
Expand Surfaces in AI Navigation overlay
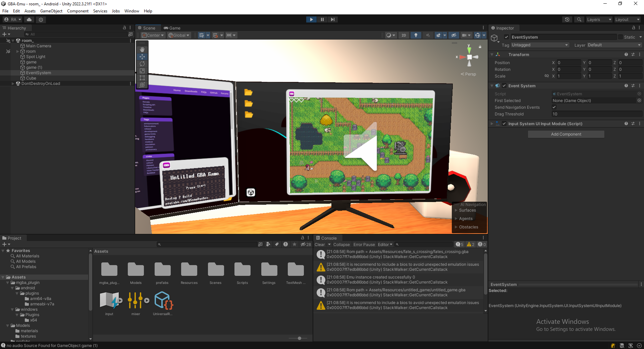pyautogui.click(x=456, y=210)
